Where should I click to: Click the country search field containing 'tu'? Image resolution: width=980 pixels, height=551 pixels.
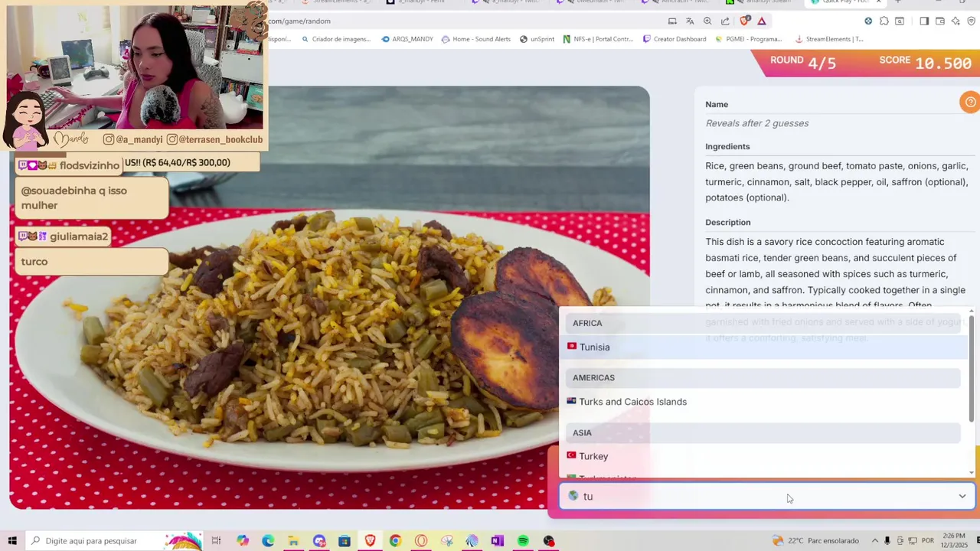point(766,497)
